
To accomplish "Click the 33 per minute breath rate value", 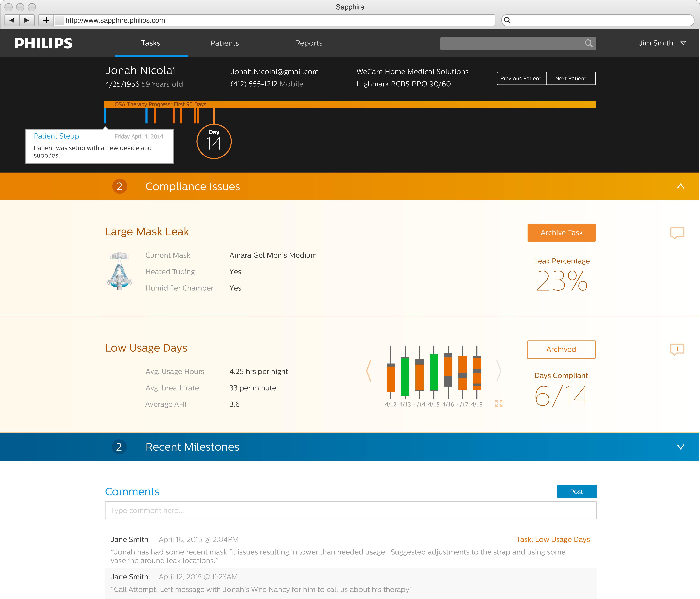I will point(253,388).
